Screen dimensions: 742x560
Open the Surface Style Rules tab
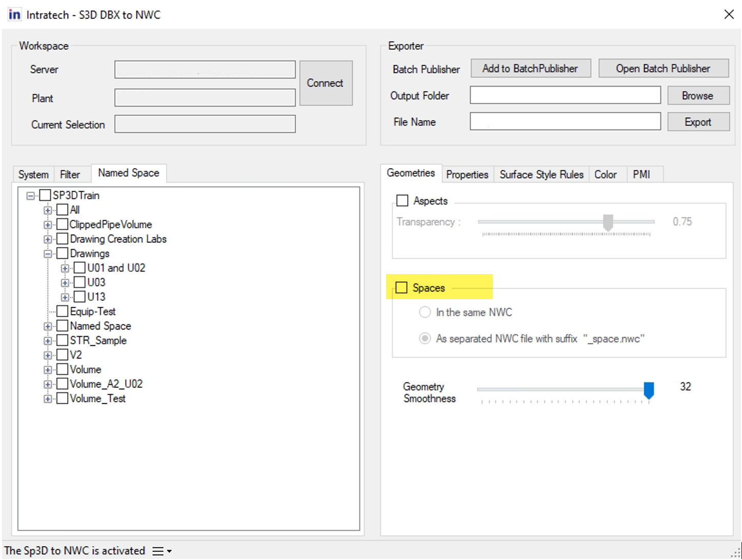(x=541, y=174)
